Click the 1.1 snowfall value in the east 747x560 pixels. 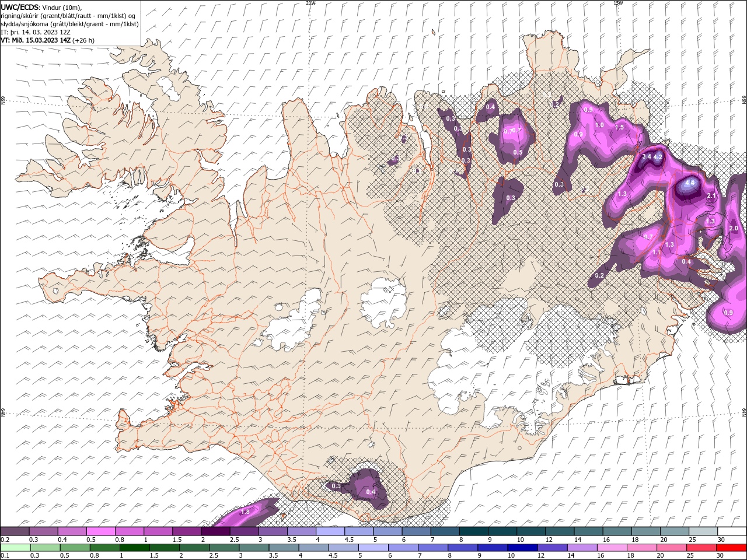(x=657, y=253)
